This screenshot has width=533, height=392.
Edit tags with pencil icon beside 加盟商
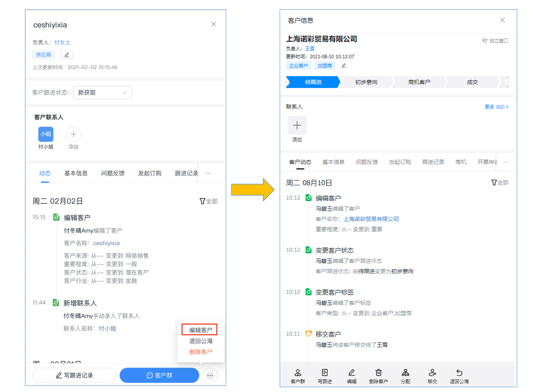[x=344, y=66]
